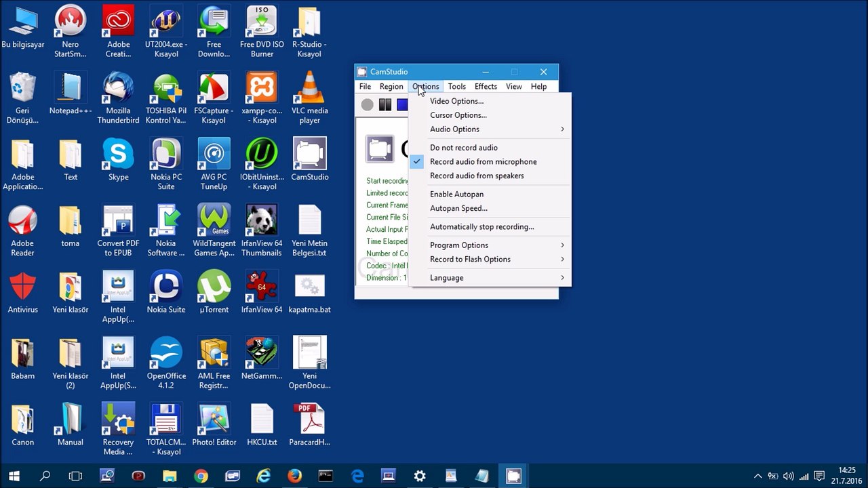Click the Pause recording toolbar icon

pyautogui.click(x=385, y=104)
